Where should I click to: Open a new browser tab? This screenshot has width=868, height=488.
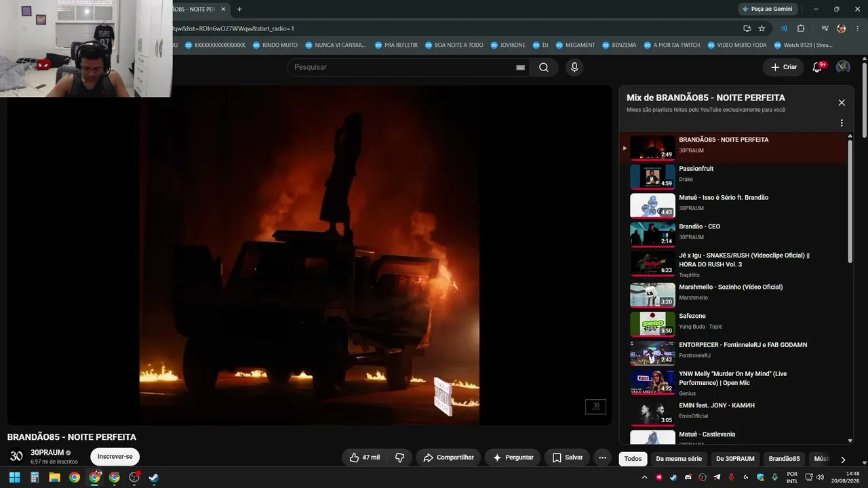pos(239,9)
